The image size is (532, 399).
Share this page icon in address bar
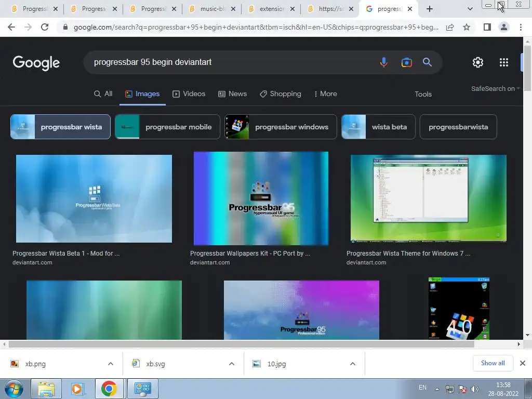coord(450,27)
